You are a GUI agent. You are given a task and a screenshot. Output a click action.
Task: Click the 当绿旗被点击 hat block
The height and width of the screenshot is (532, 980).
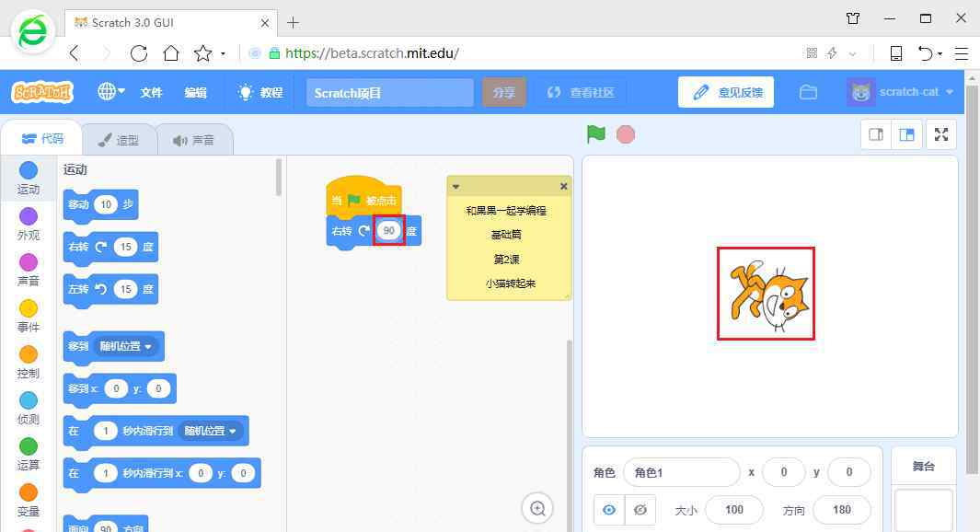[363, 198]
